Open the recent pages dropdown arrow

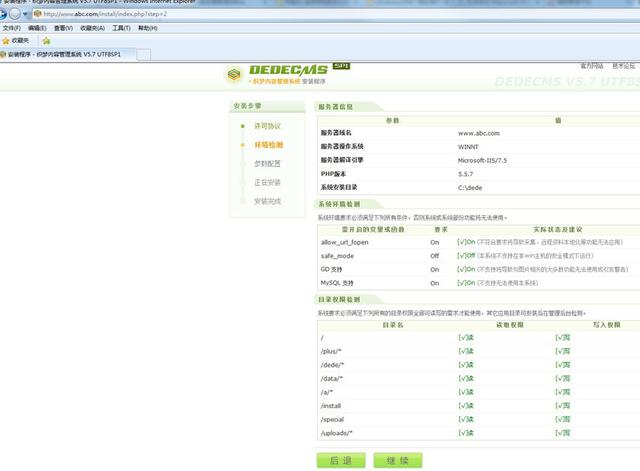[x=25, y=14]
